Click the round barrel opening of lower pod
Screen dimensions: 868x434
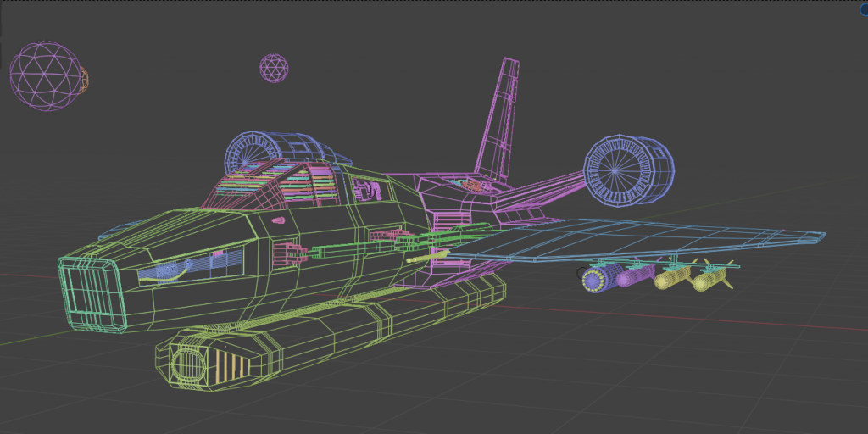click(186, 364)
